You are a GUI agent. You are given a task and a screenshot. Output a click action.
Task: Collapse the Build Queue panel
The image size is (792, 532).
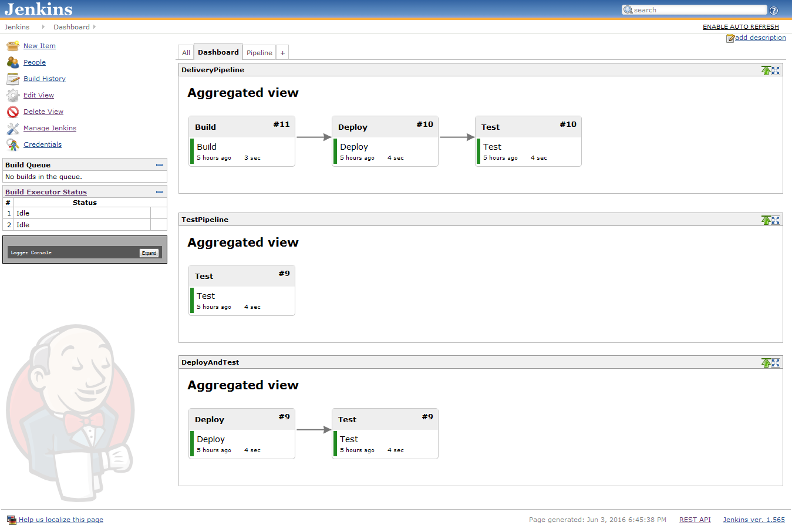click(159, 165)
